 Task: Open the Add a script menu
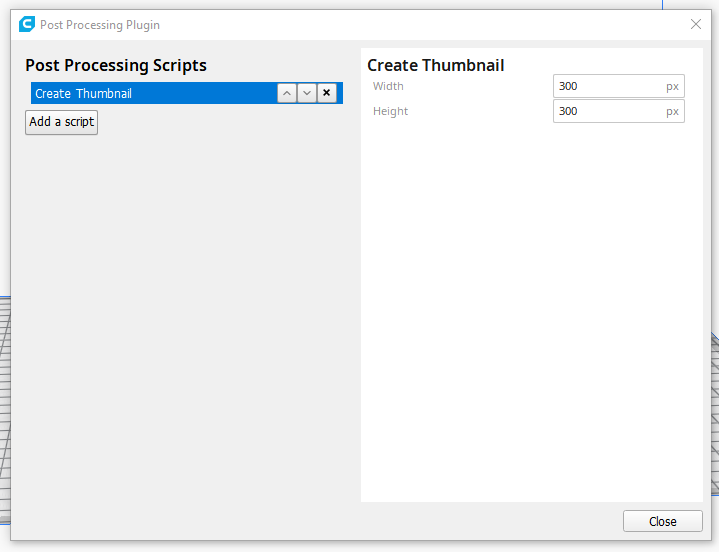(61, 122)
